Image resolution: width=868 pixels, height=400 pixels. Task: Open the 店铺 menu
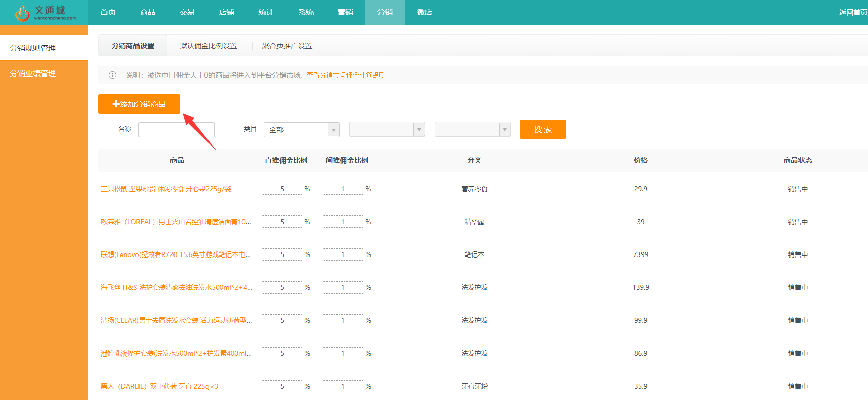point(227,12)
